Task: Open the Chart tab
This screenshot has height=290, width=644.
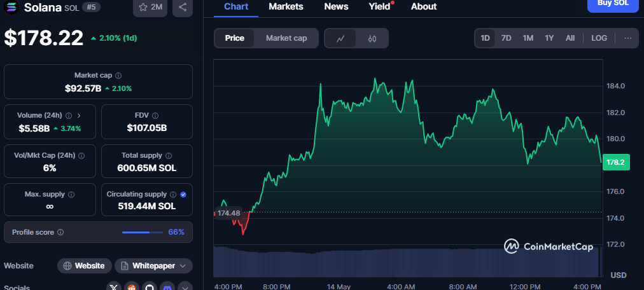Action: tap(236, 6)
